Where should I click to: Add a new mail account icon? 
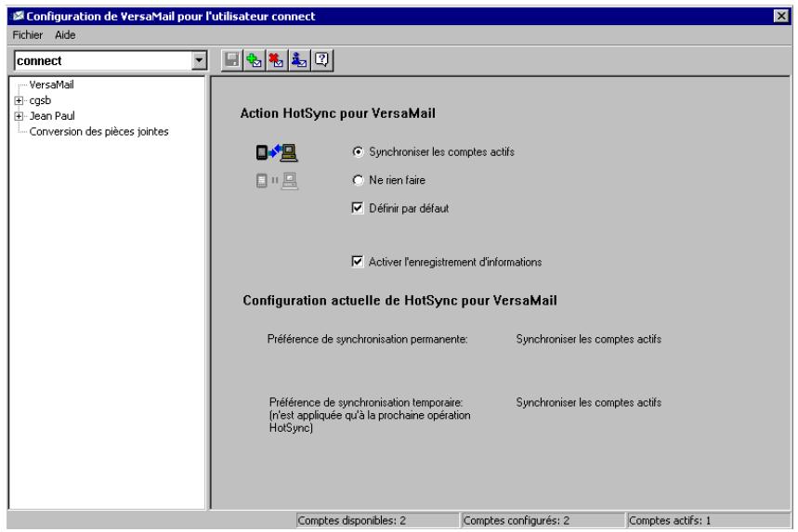(x=255, y=60)
